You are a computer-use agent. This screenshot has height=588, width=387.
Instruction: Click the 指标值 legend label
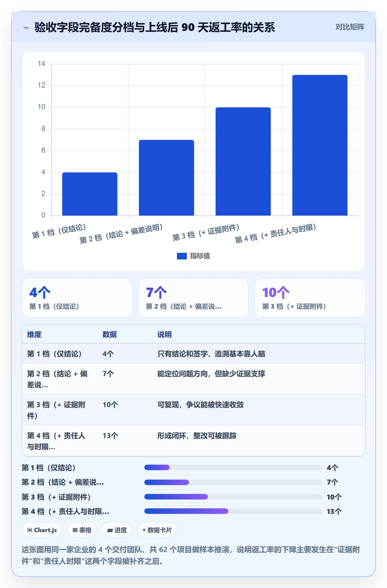[200, 256]
